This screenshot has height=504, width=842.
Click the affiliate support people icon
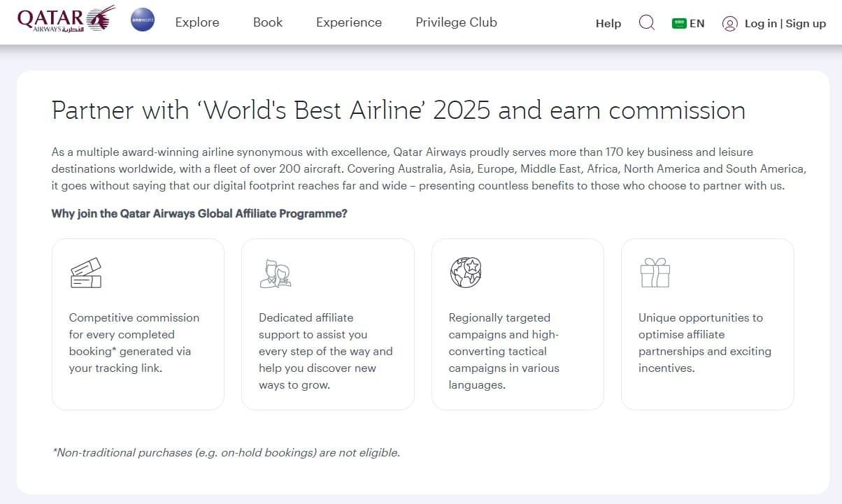[275, 273]
